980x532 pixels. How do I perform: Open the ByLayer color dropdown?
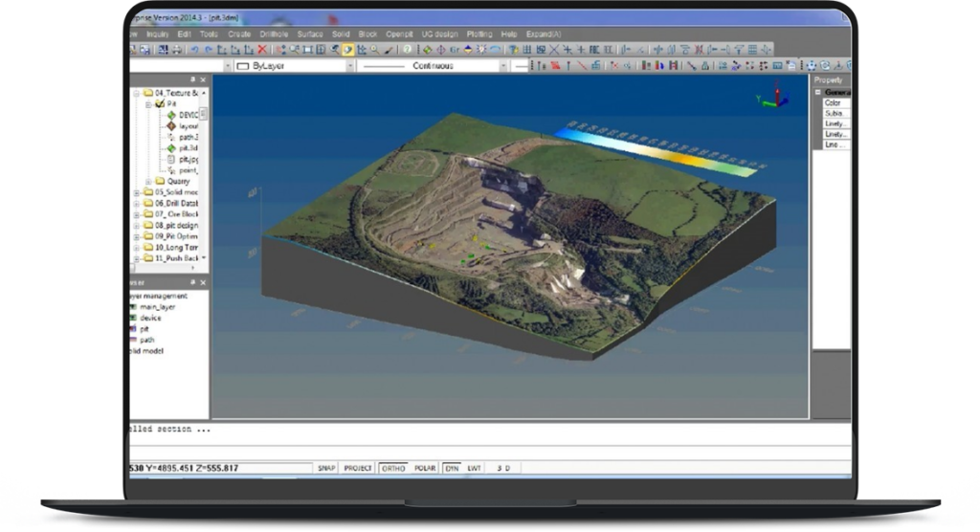(349, 66)
